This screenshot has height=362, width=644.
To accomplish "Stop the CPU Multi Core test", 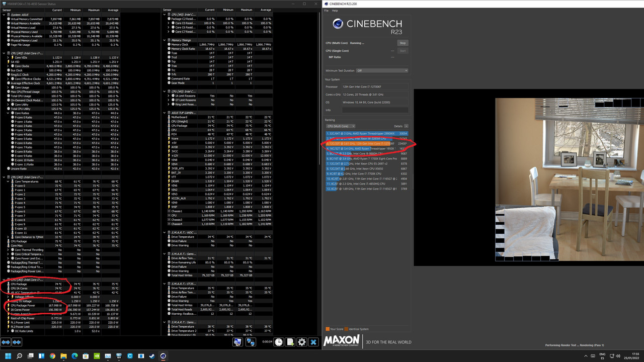I will (403, 43).
